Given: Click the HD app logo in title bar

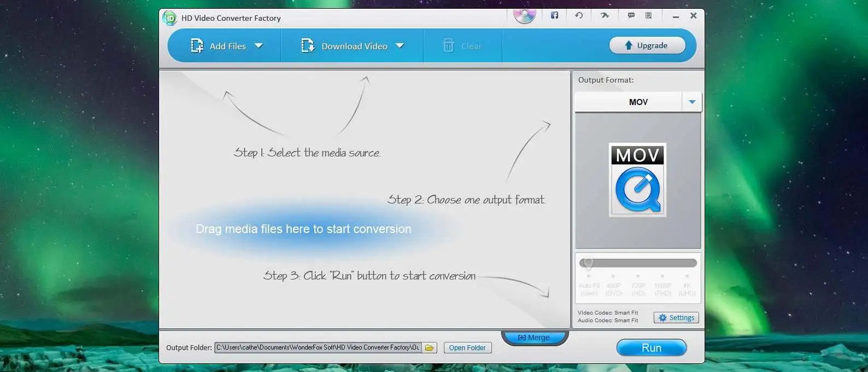Looking at the screenshot, I should [x=170, y=18].
